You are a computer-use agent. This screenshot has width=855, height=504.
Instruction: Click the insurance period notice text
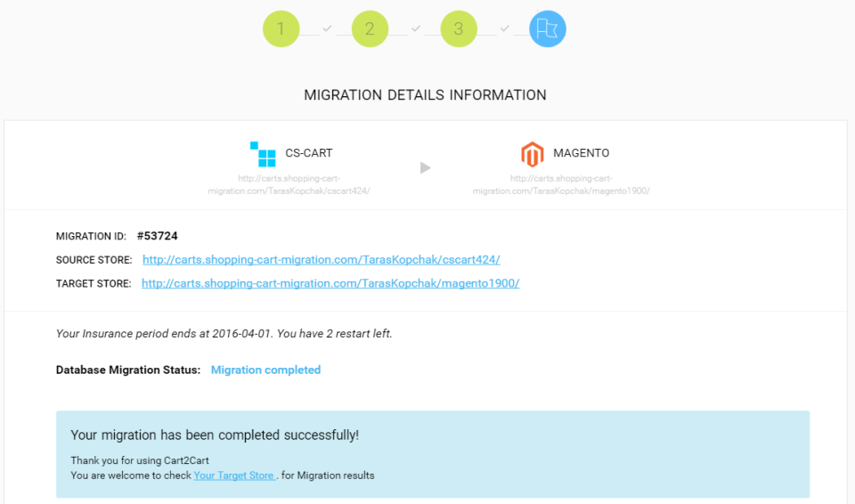[x=224, y=333]
